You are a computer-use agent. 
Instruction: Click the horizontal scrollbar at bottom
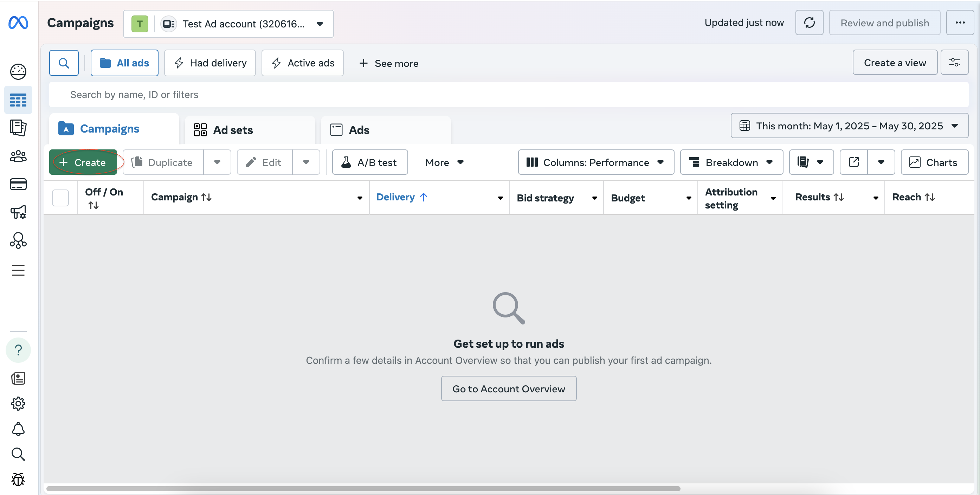pos(363,488)
